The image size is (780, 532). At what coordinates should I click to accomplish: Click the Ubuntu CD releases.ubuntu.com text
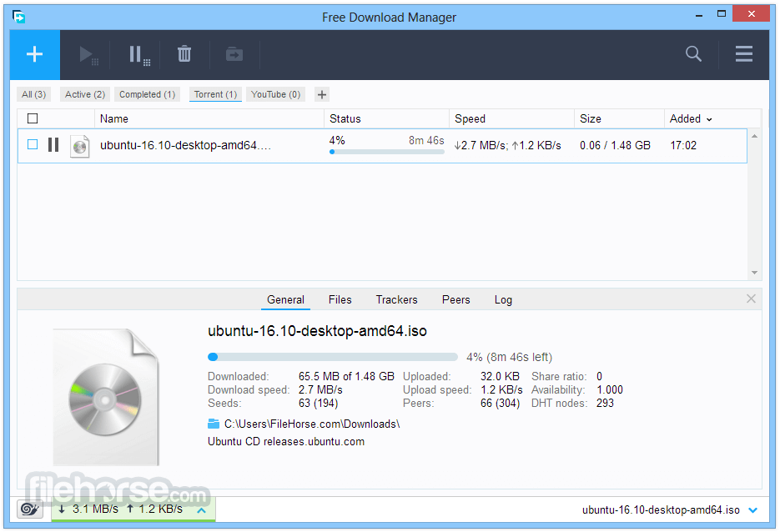point(286,441)
